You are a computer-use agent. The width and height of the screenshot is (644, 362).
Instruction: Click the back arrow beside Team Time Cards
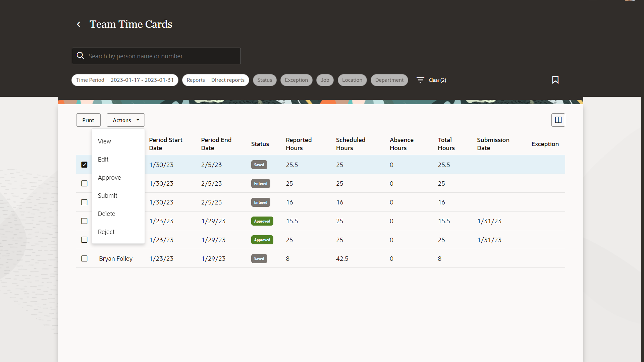[x=78, y=24]
